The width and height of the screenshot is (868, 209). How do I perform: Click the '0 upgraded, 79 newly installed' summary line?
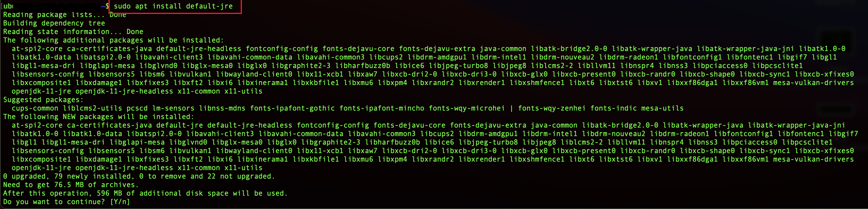(x=139, y=176)
